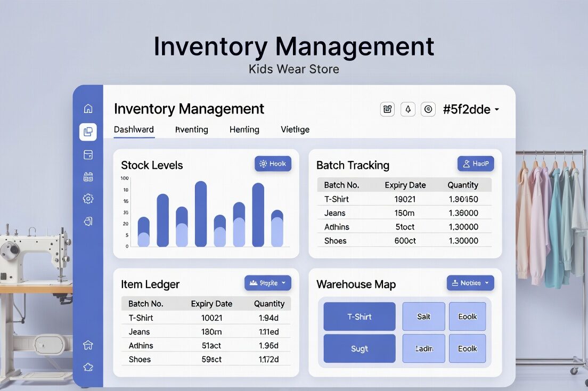Open the archive box icon in sidebar

pyautogui.click(x=88, y=154)
